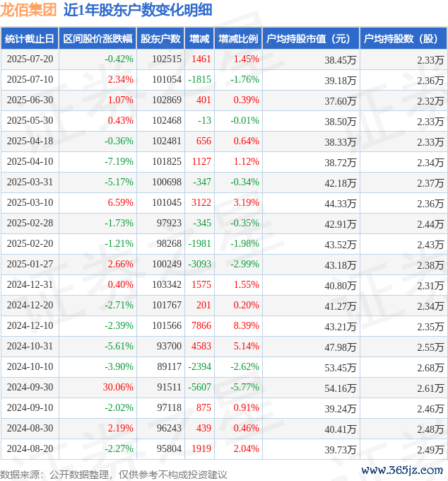Click the 户均持股市值（元） column header
Image resolution: width=448 pixels, height=481 pixels.
pos(310,39)
